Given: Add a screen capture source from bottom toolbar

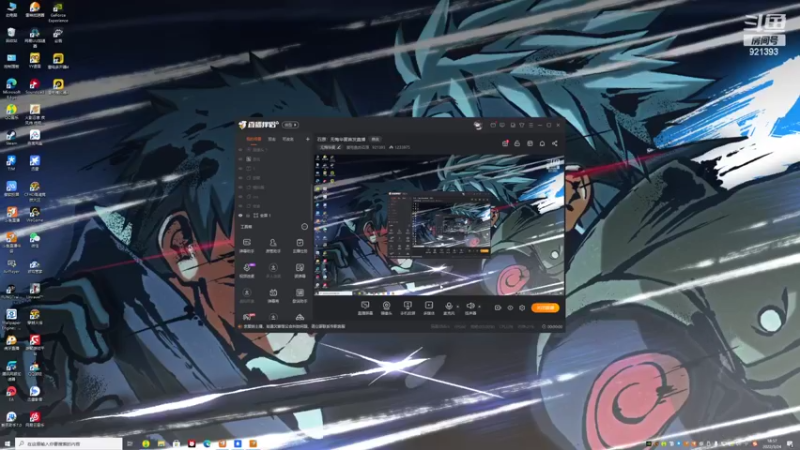Looking at the screenshot, I should coord(365,308).
